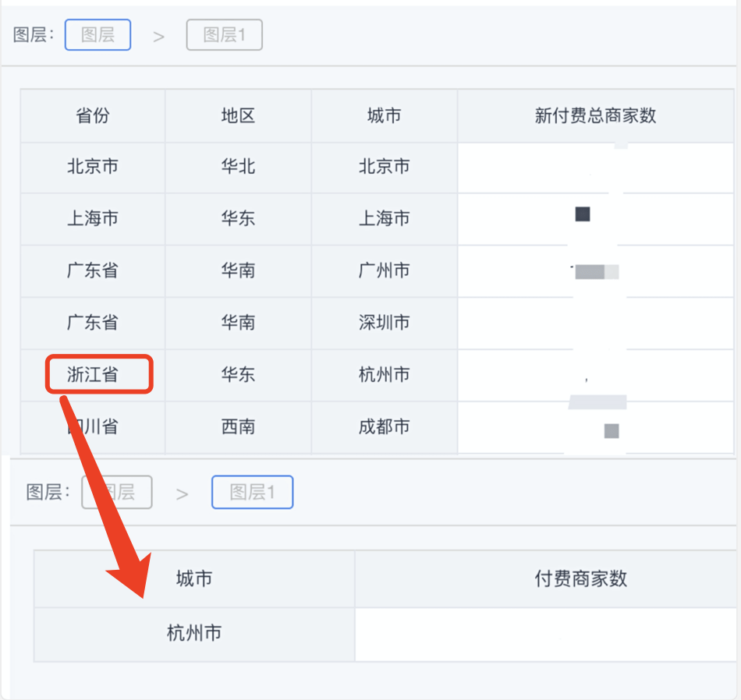
Task: Click the 广州市 city cell
Action: (384, 270)
